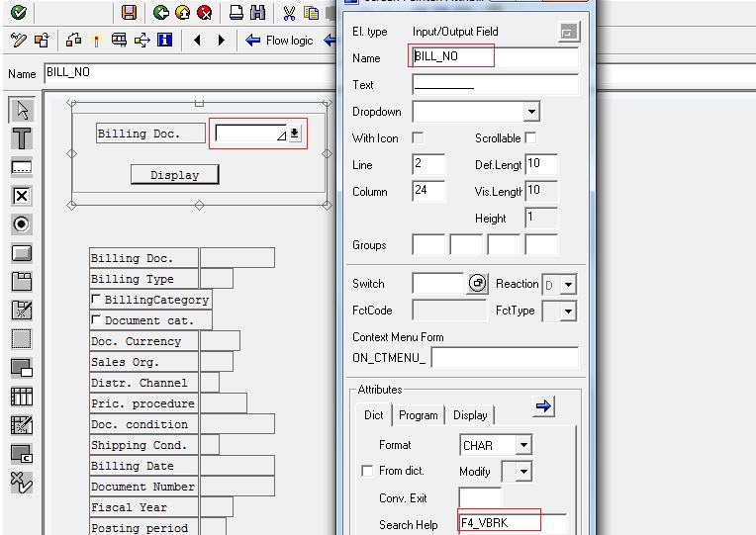756x535 pixels.
Task: Switch to the Display attributes tab
Action: 470,415
